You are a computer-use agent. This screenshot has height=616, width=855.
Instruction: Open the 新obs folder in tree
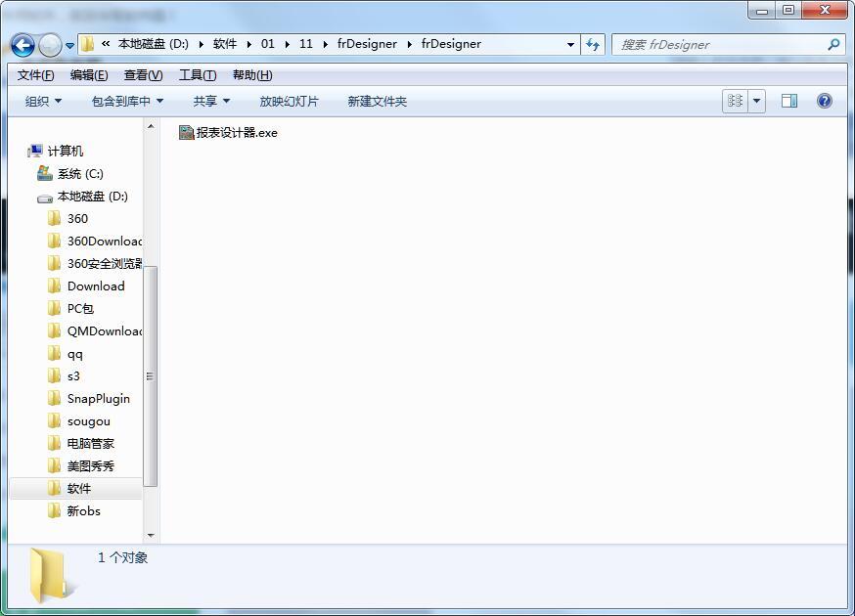coord(84,510)
